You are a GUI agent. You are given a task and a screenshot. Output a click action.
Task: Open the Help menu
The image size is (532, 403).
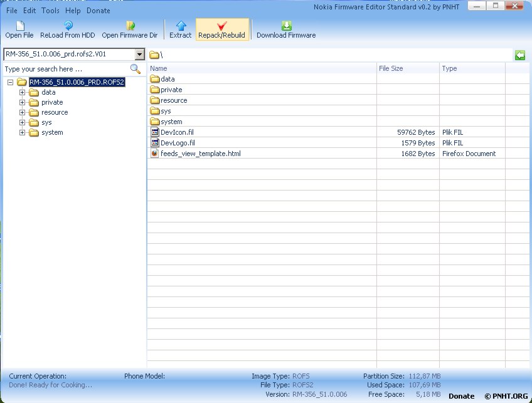(73, 11)
